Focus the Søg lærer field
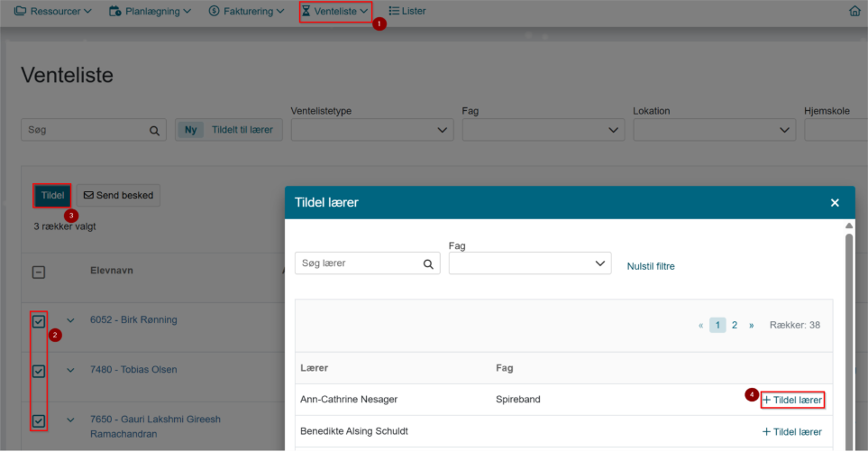 coord(367,263)
